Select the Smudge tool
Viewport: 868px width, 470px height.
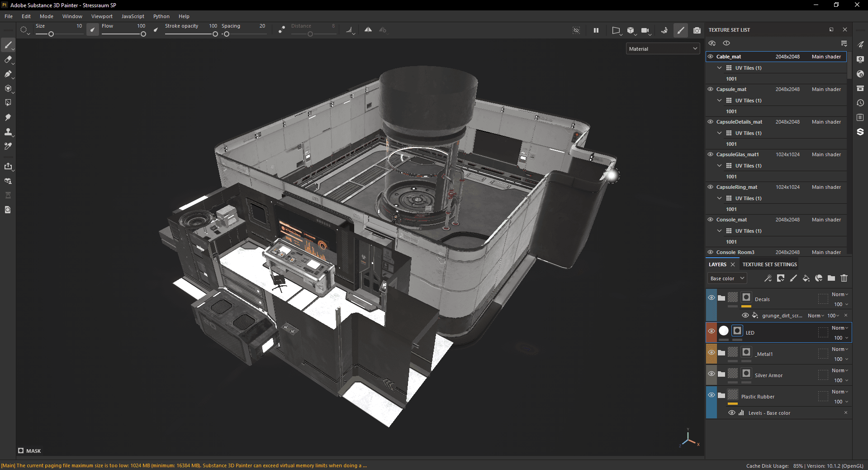tap(8, 118)
